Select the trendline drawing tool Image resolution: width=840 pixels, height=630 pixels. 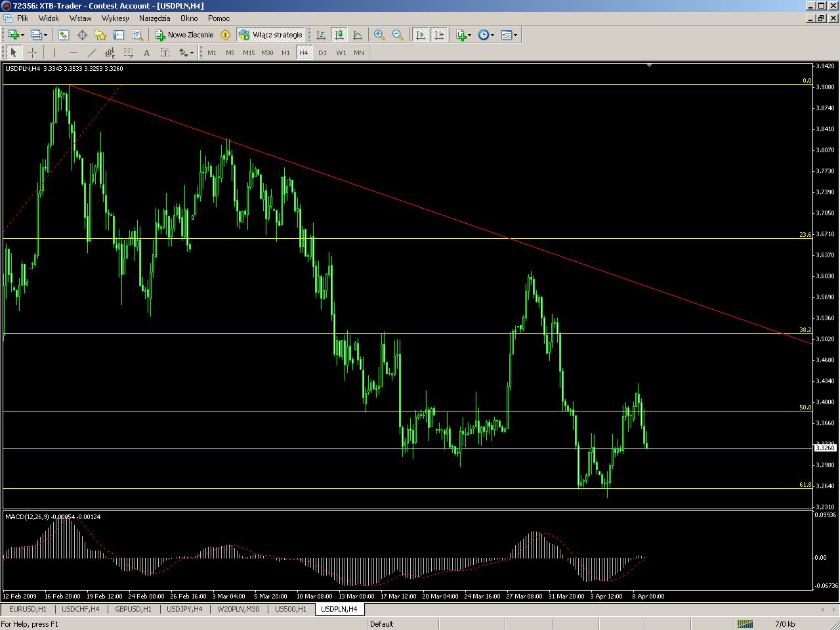(91, 52)
